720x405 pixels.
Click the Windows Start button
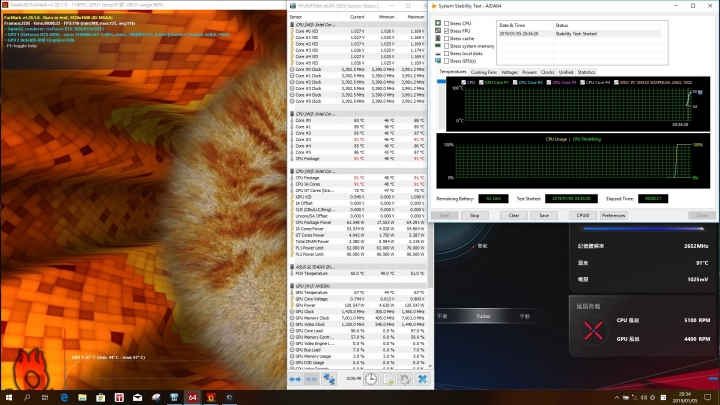pyautogui.click(x=8, y=397)
